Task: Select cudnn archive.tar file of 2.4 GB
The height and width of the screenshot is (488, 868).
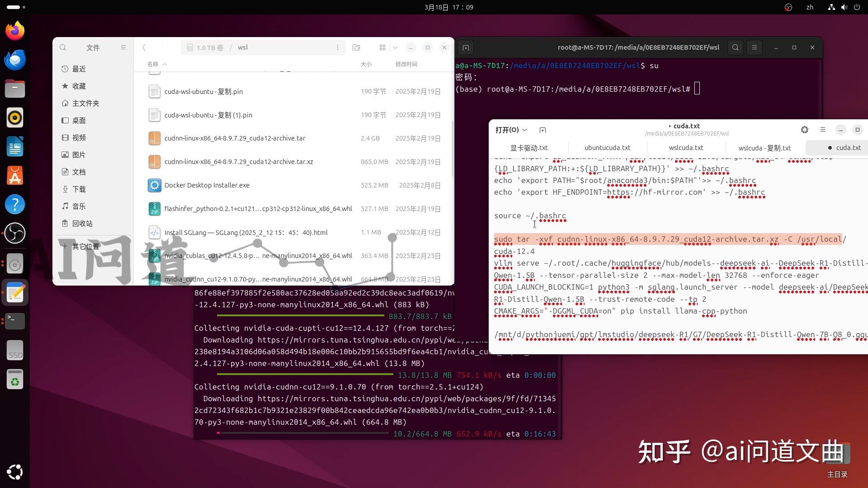Action: (294, 138)
